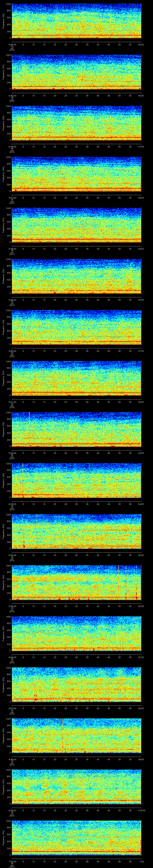This screenshot has width=153, height=868.
Task: Select the spectrogram panel starting at 6:52:00
Action: (x=77, y=429)
